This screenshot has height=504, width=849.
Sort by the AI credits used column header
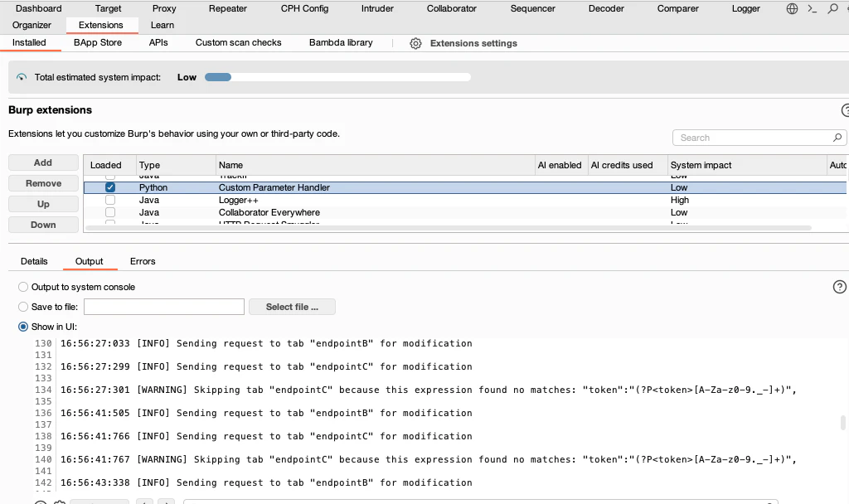(628, 165)
